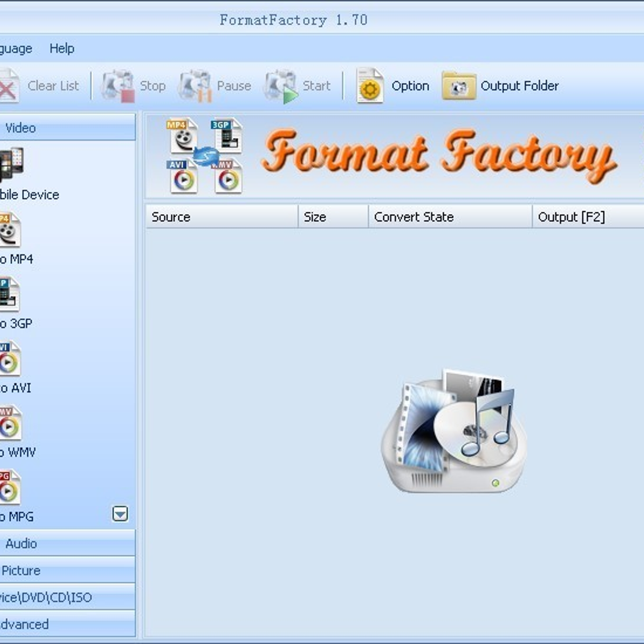This screenshot has width=644, height=644.
Task: Expand more video formats with down arrow
Action: [120, 514]
